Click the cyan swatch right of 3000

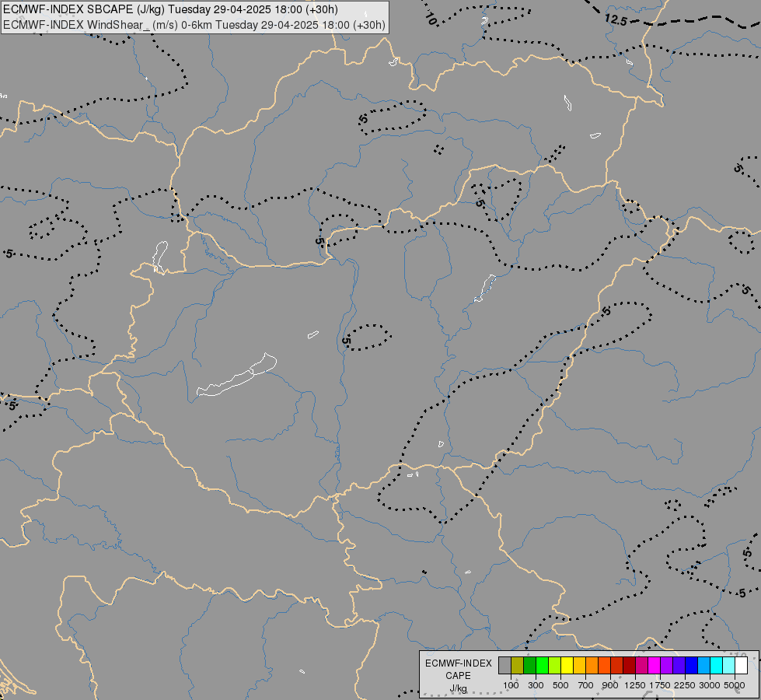click(x=717, y=666)
